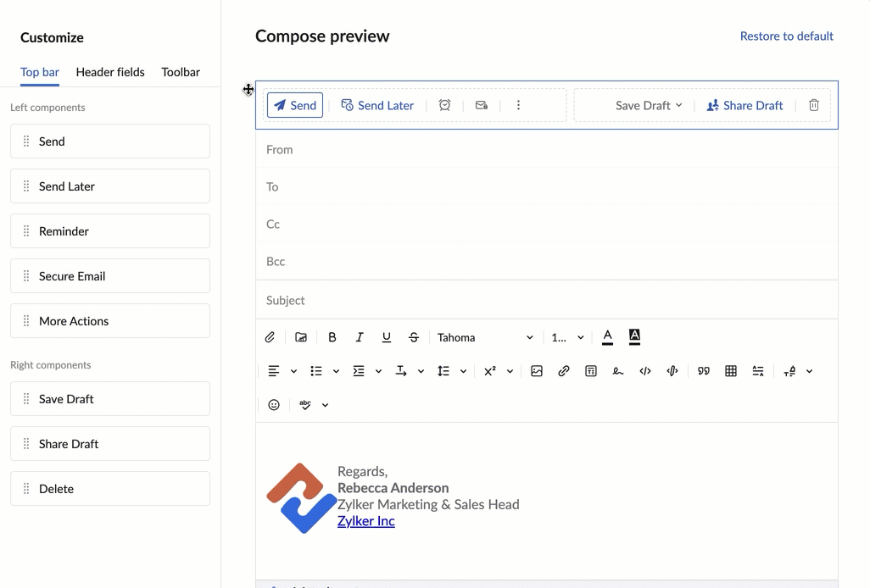Viewport: 870px width, 588px height.
Task: Open the Tahoma font family dropdown
Action: point(483,336)
